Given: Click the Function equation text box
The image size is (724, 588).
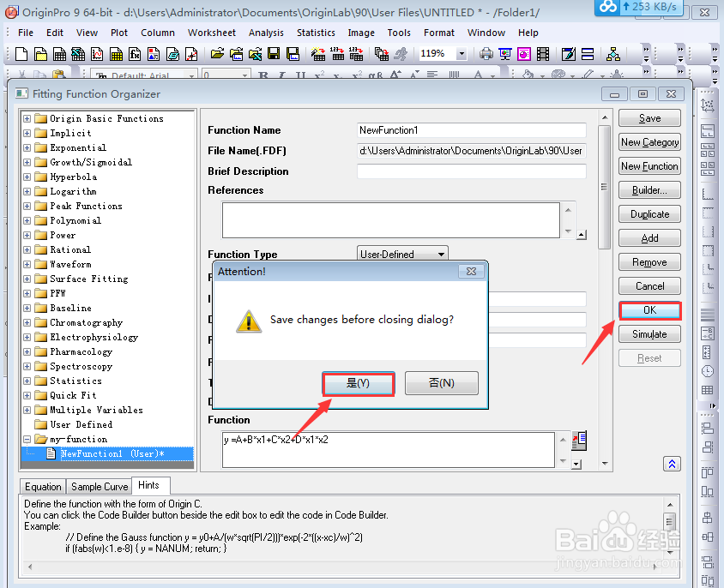Looking at the screenshot, I should coord(389,449).
